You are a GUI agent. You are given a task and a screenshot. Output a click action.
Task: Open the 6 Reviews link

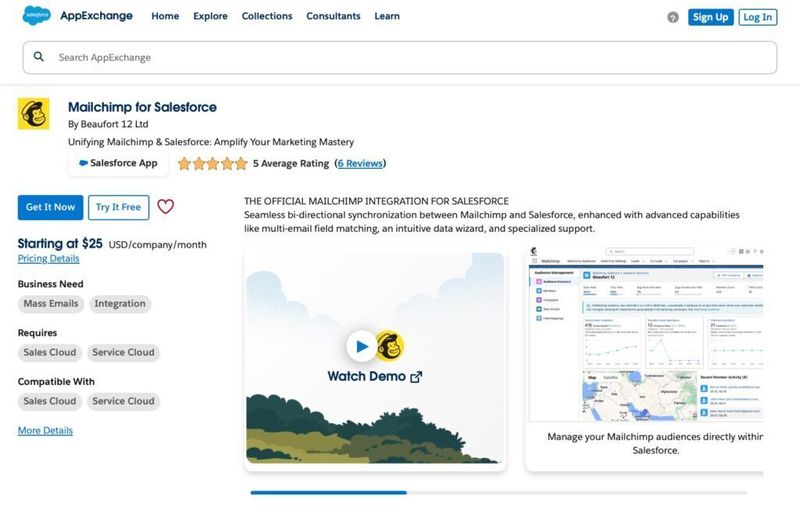pyautogui.click(x=360, y=163)
